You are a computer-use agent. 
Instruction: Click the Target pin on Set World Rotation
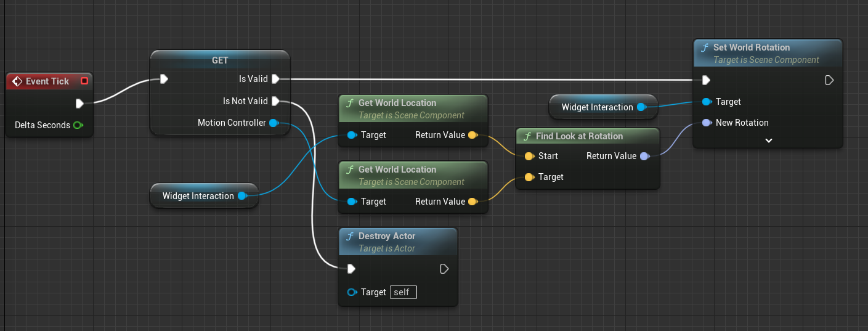[x=706, y=102]
